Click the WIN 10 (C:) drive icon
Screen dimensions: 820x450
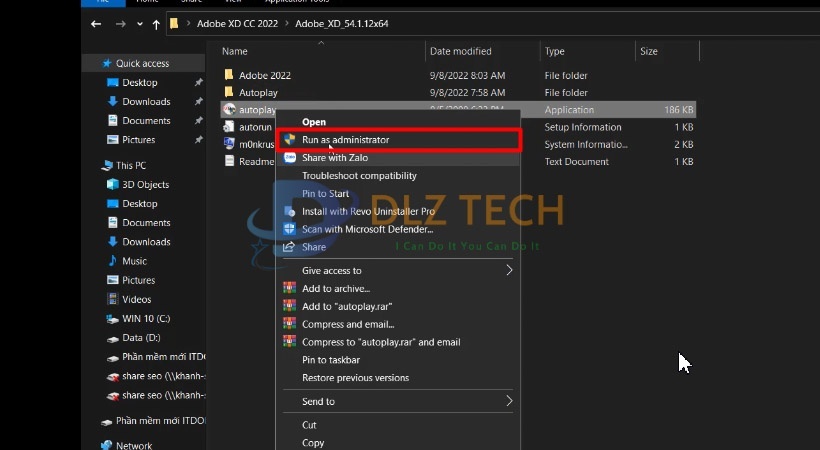click(112, 319)
